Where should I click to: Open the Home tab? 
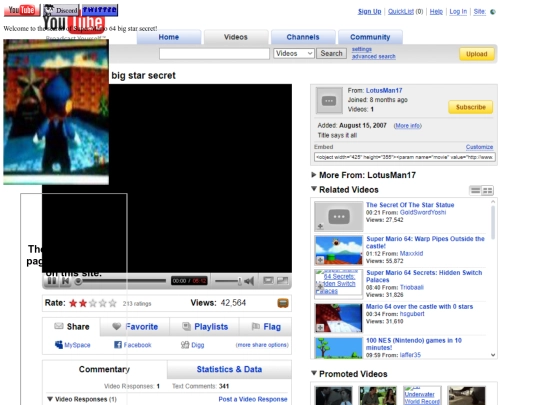tap(169, 37)
